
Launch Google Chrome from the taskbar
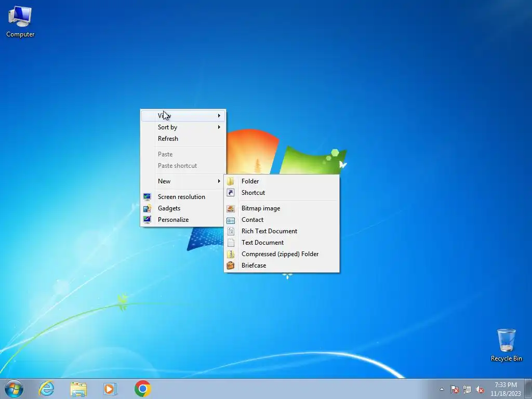pos(142,389)
